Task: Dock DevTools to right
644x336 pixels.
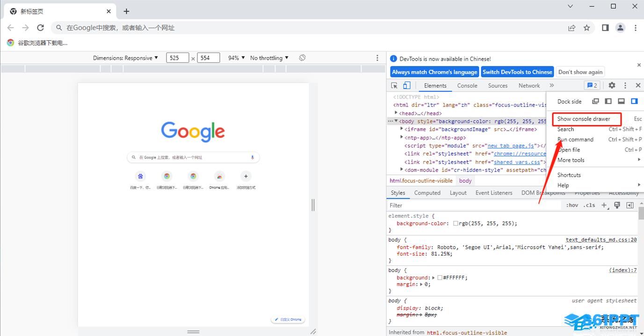Action: (634, 101)
